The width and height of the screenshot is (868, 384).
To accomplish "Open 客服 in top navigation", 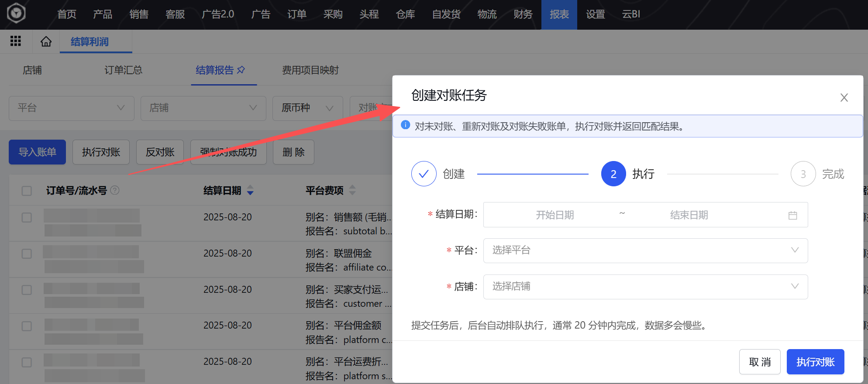I will coord(175,14).
